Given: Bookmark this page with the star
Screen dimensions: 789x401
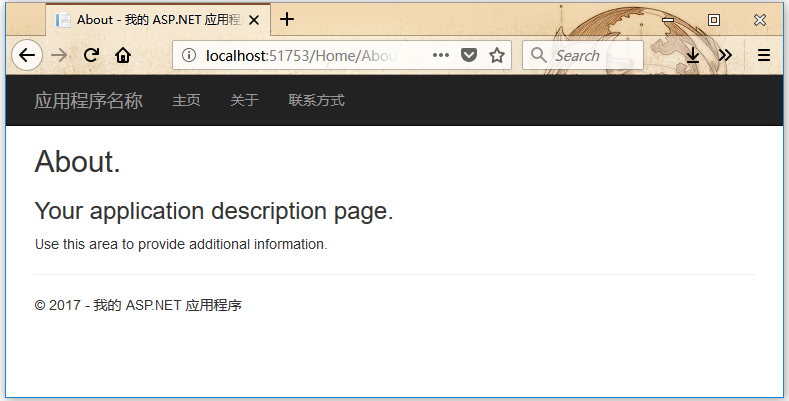Looking at the screenshot, I should tap(497, 56).
